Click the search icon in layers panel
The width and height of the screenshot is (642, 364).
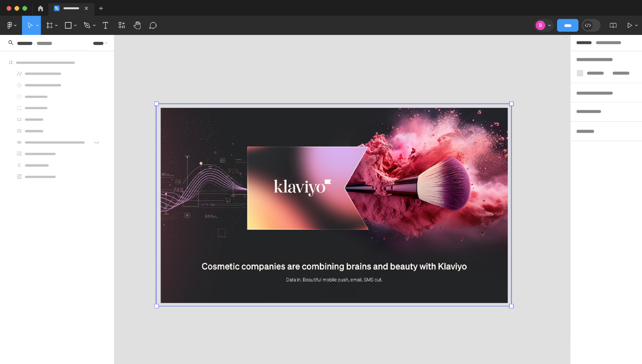coord(11,43)
